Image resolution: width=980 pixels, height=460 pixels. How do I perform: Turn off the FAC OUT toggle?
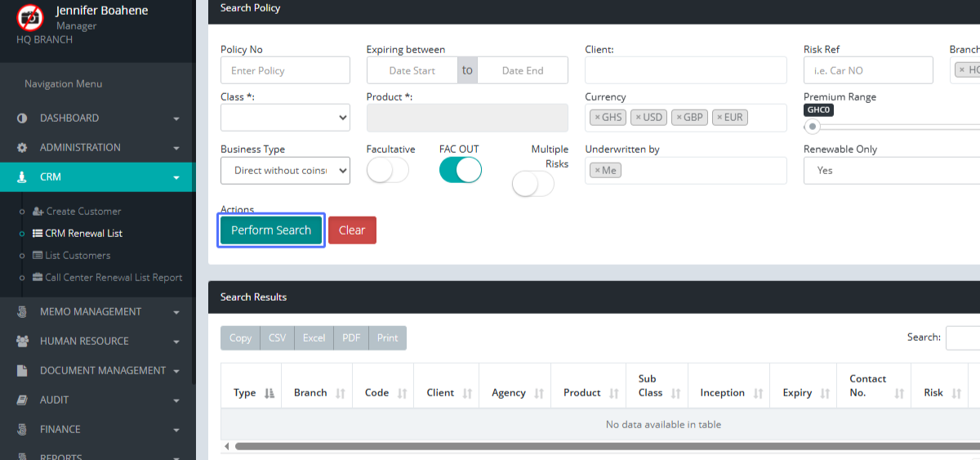click(x=461, y=170)
